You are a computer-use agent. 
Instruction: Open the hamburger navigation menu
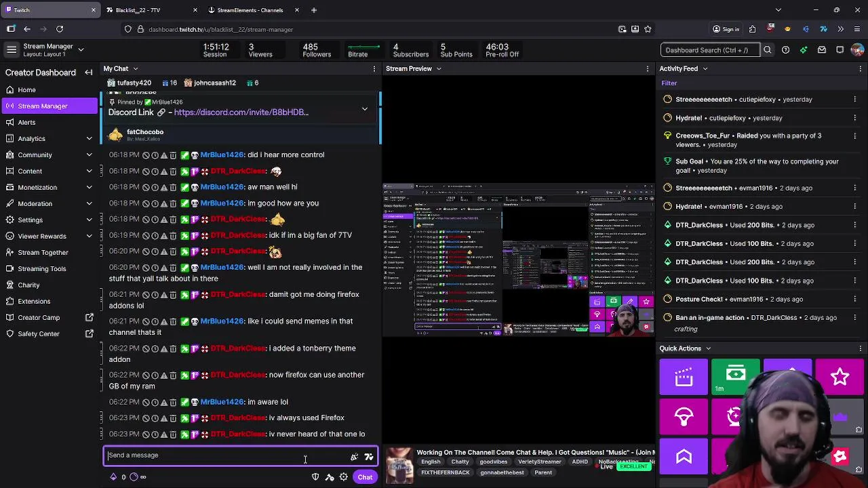coord(12,49)
